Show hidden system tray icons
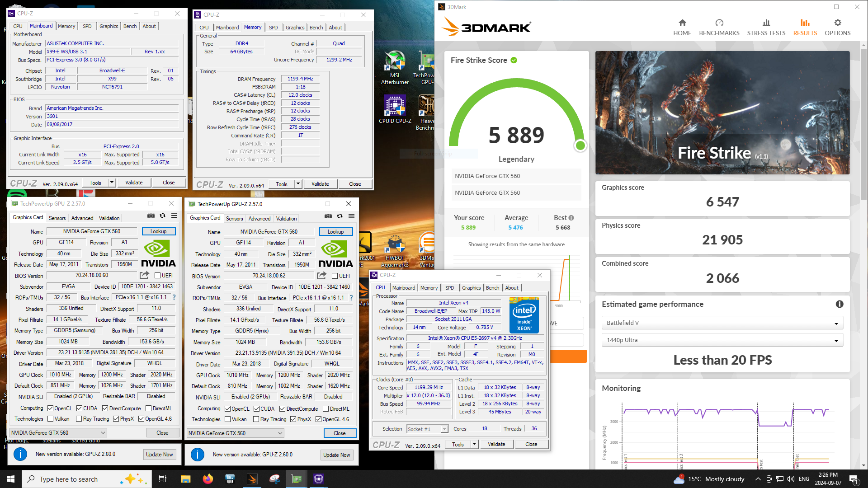Screen dimensions: 868x488 click(x=758, y=479)
